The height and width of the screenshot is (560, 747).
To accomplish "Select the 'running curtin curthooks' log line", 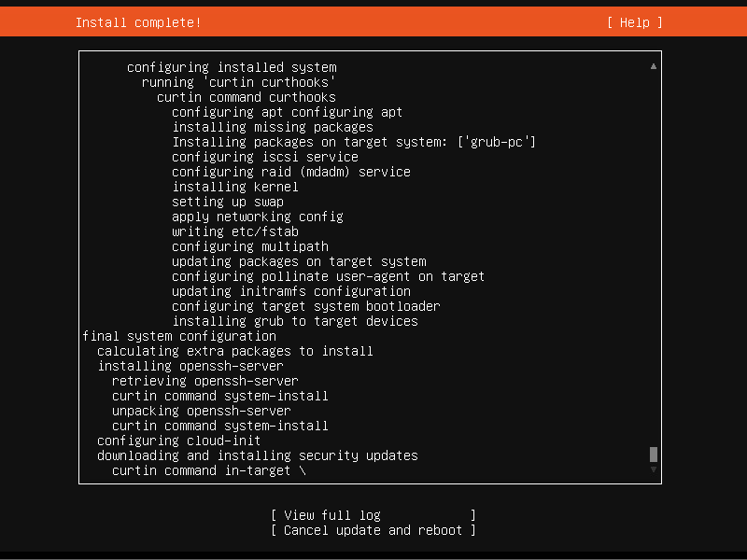I will tap(239, 82).
